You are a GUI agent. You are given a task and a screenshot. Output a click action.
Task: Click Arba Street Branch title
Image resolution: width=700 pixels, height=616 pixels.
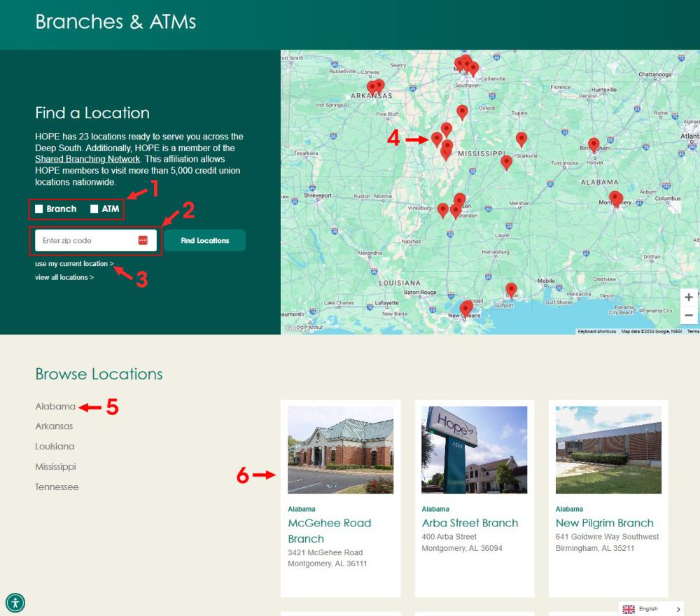tap(470, 523)
